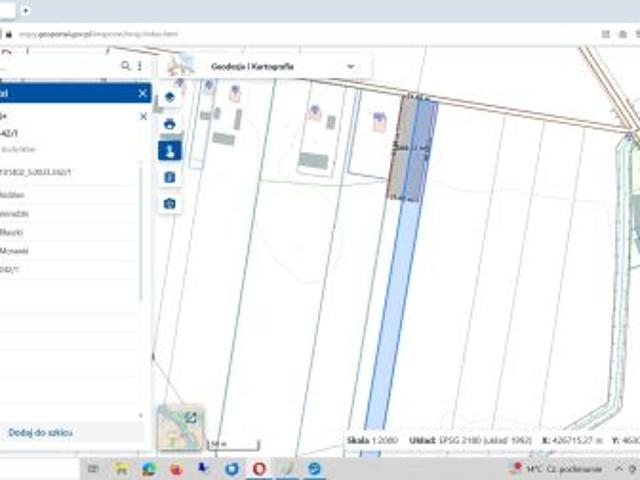Open a new browser tab
Viewport: 640px width, 480px height.
26,10
